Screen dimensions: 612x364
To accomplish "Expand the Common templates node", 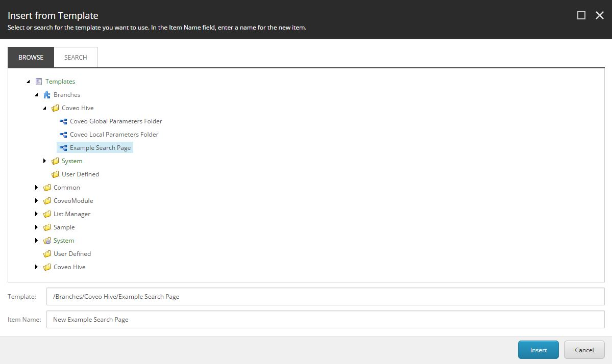I will click(x=36, y=187).
